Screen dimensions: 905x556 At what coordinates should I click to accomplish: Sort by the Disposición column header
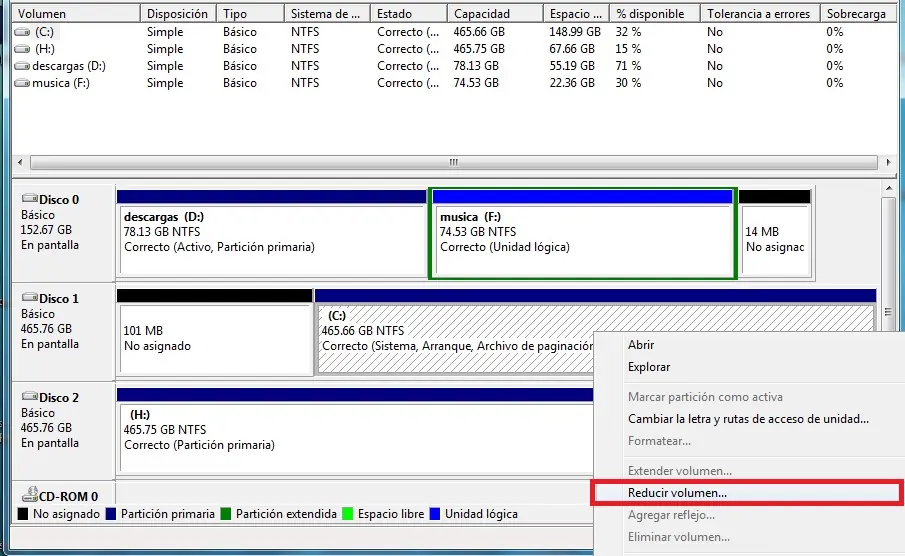178,13
